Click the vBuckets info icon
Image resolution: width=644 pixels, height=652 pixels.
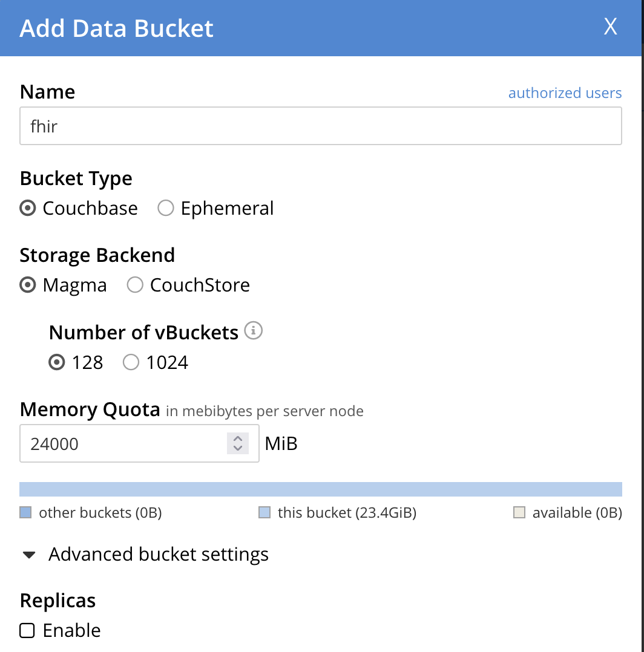(254, 331)
